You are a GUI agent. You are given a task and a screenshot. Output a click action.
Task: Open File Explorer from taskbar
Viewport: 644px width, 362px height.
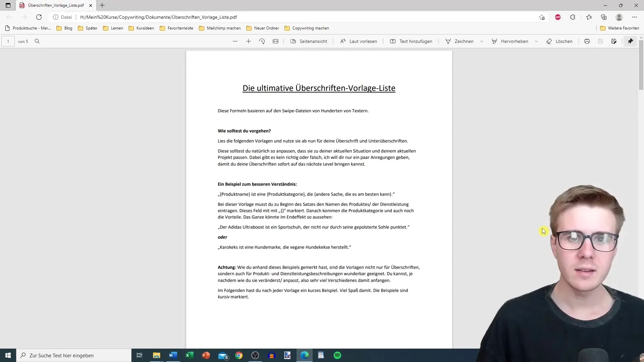(157, 355)
